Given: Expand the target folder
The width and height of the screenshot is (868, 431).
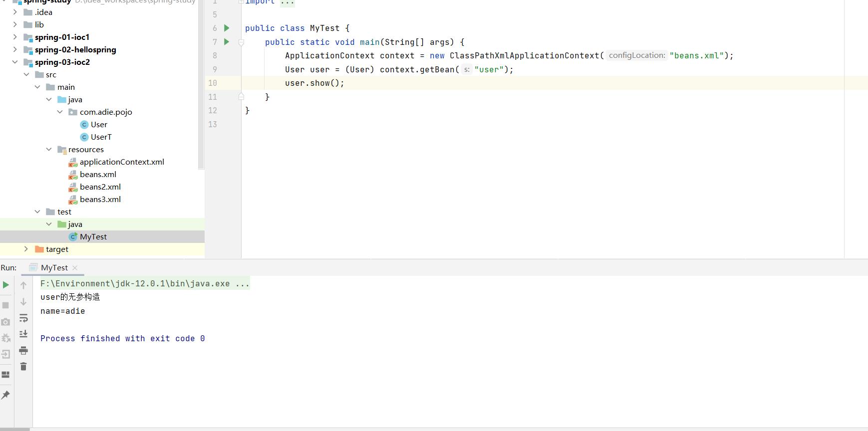Looking at the screenshot, I should 26,249.
